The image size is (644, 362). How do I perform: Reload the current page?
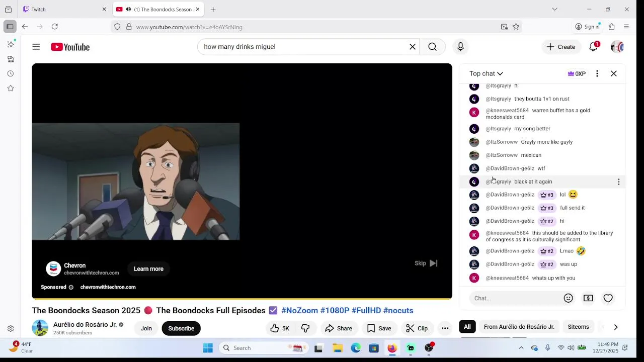coord(55,27)
